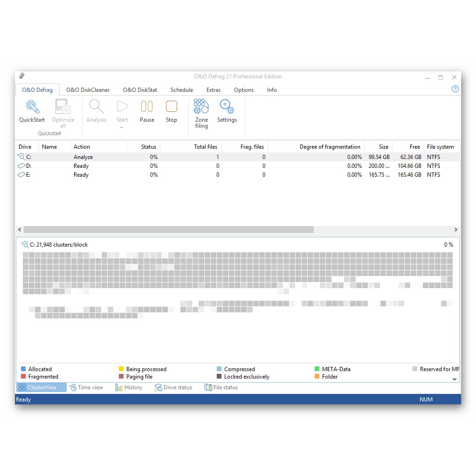Click the Ready status bar text
Viewport: 476px width, 476px height.
(x=23, y=400)
